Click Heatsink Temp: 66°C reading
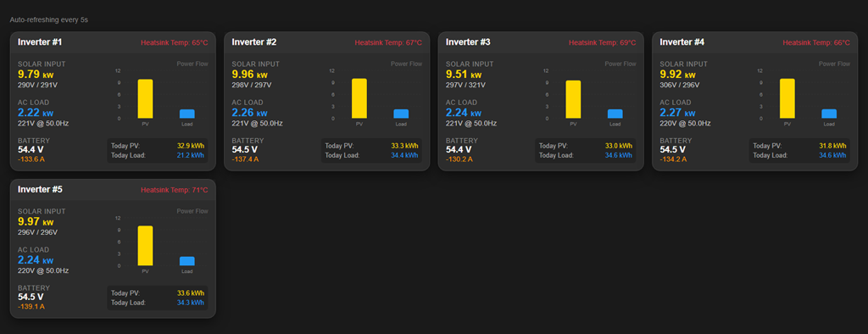 pos(816,42)
